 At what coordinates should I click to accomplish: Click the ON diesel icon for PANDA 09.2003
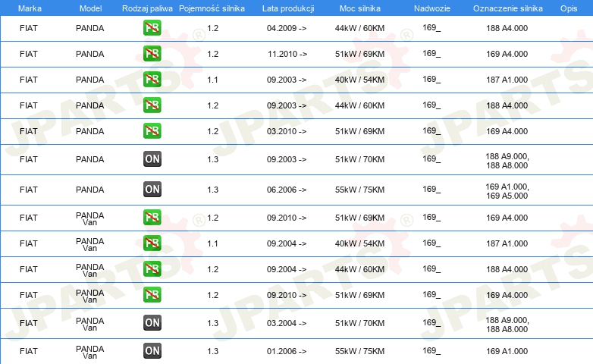point(152,159)
